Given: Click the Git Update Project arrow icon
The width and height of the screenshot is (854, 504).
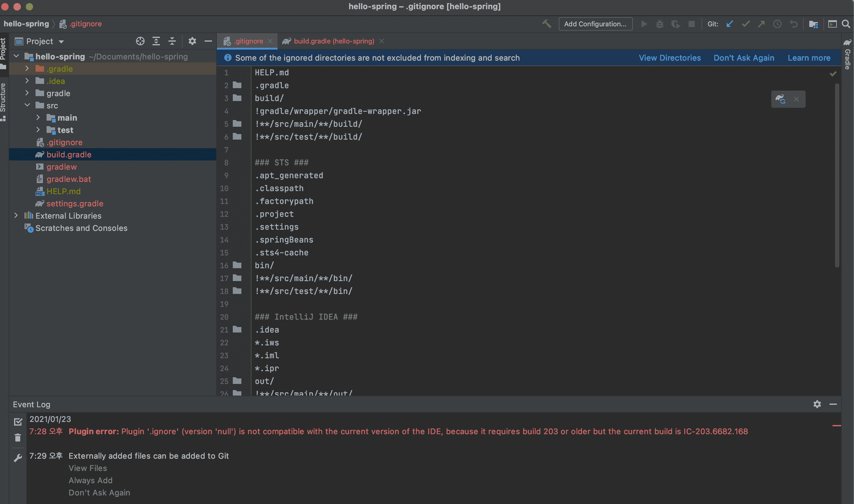Looking at the screenshot, I should [x=729, y=24].
